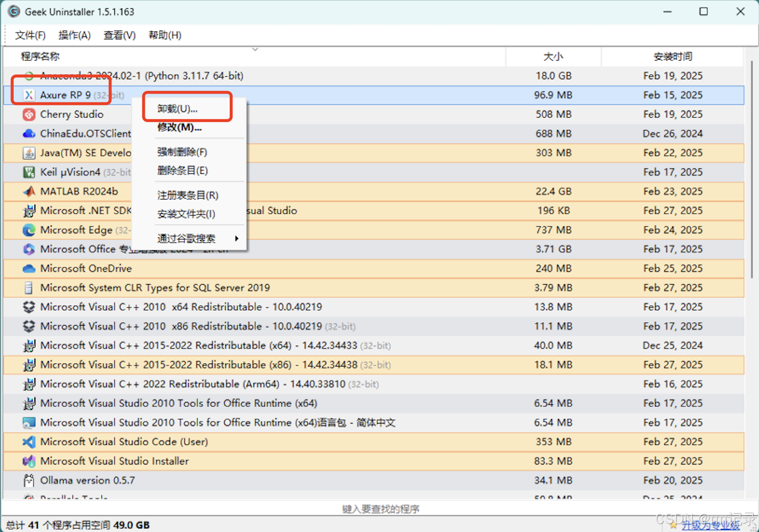Click the 升级为专业版 upgrade link
This screenshot has height=532, width=759.
[711, 526]
